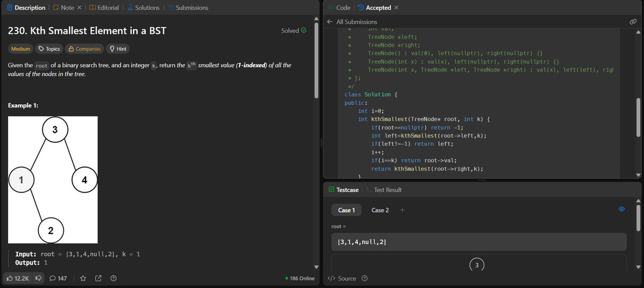644x288 pixels.
Task: Open the help icon in description footer
Action: coord(114,278)
